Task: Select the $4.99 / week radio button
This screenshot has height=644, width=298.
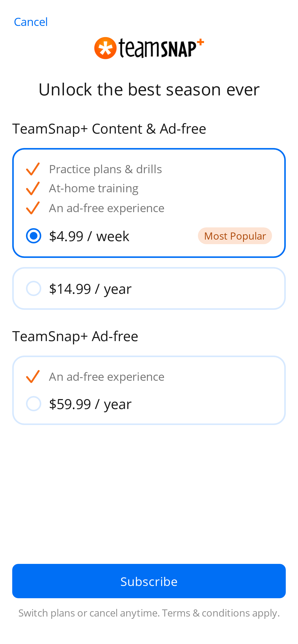Action: tap(34, 236)
